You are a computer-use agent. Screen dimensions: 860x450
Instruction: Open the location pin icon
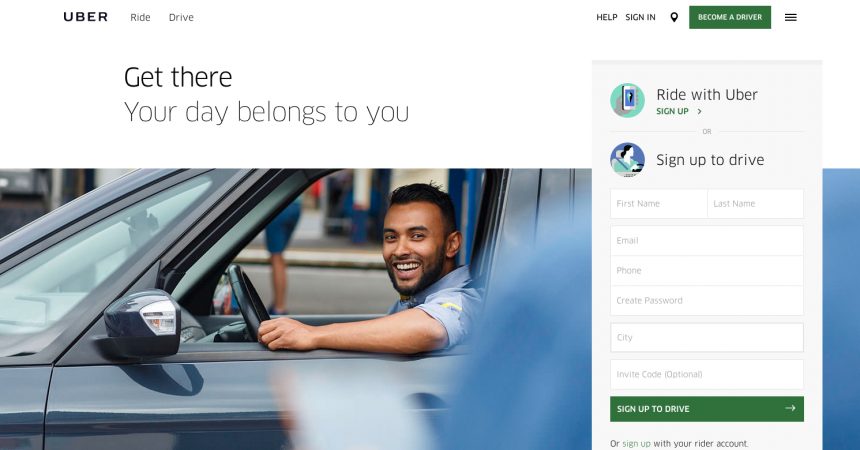(x=674, y=18)
